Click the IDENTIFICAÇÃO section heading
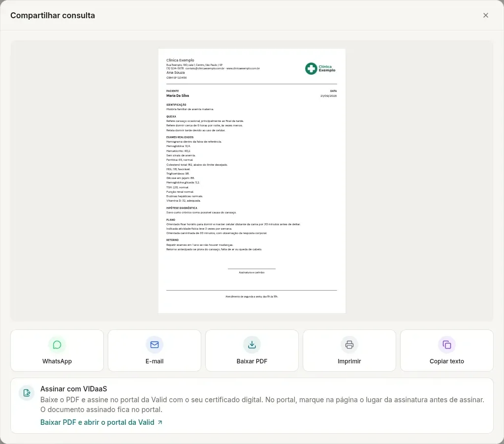Image resolution: width=504 pixels, height=444 pixels. tap(176, 105)
